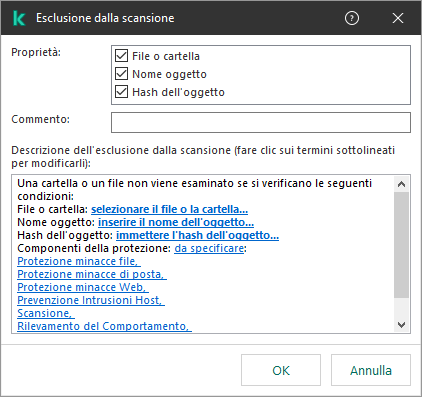Click the da specificare link
Viewport: 422px width, 397px height.
pos(209,248)
